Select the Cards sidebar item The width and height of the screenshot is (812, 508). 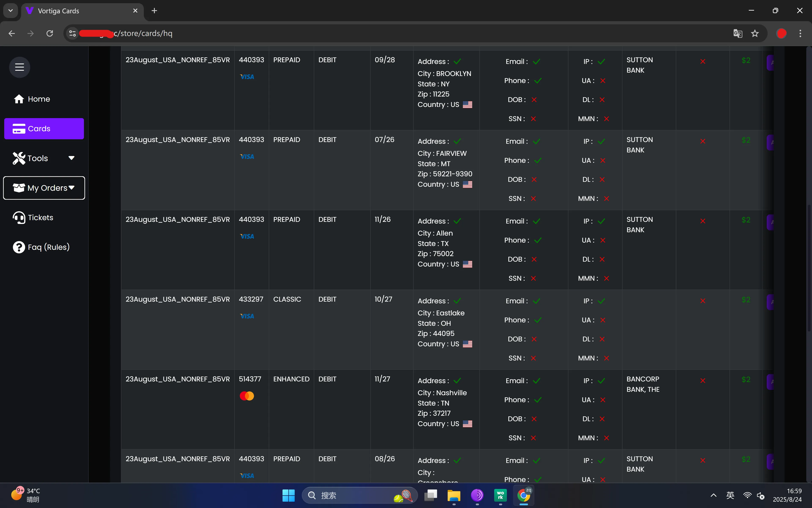pyautogui.click(x=44, y=129)
